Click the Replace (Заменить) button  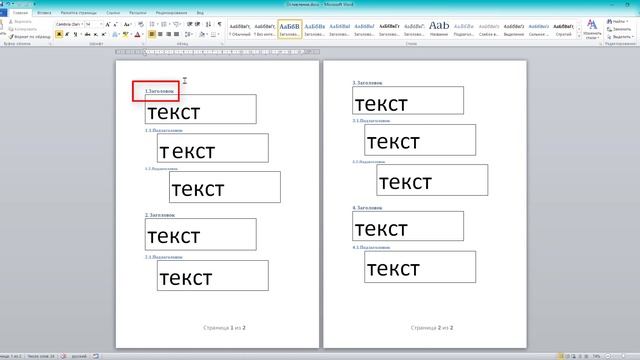click(619, 29)
